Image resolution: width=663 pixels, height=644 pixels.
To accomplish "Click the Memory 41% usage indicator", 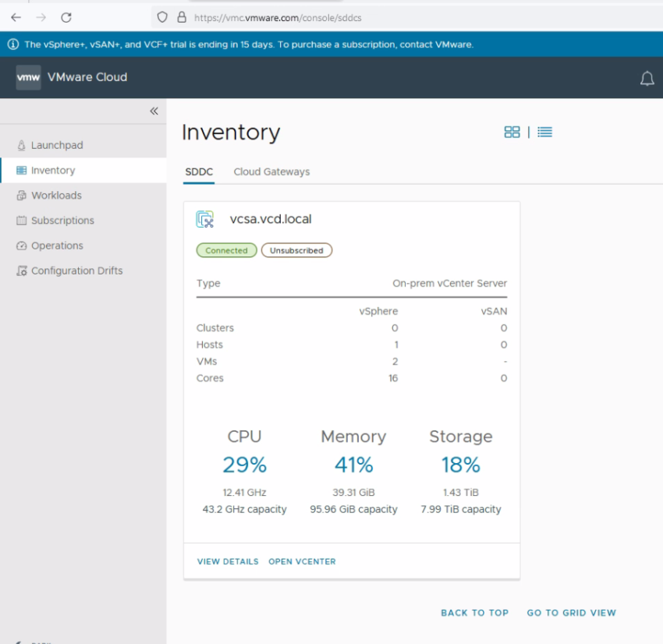I will click(x=353, y=464).
